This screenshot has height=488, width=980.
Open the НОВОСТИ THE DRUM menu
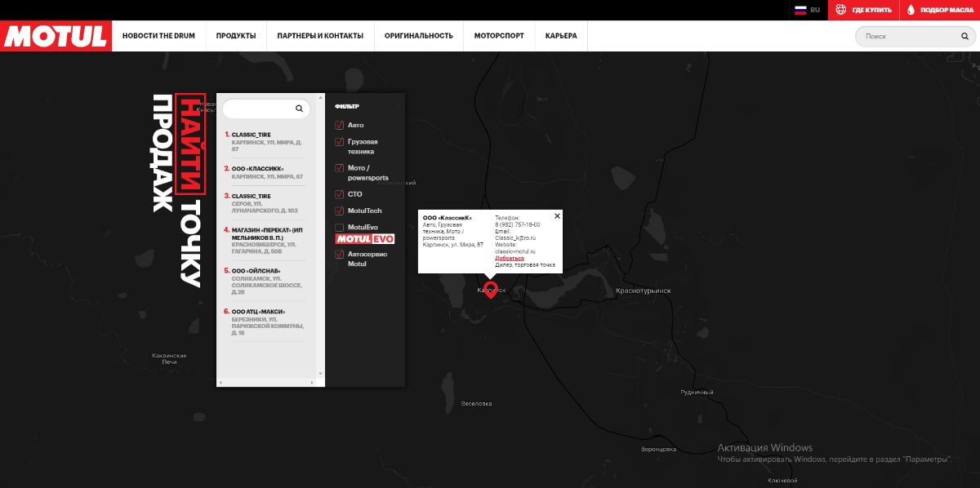pyautogui.click(x=158, y=36)
